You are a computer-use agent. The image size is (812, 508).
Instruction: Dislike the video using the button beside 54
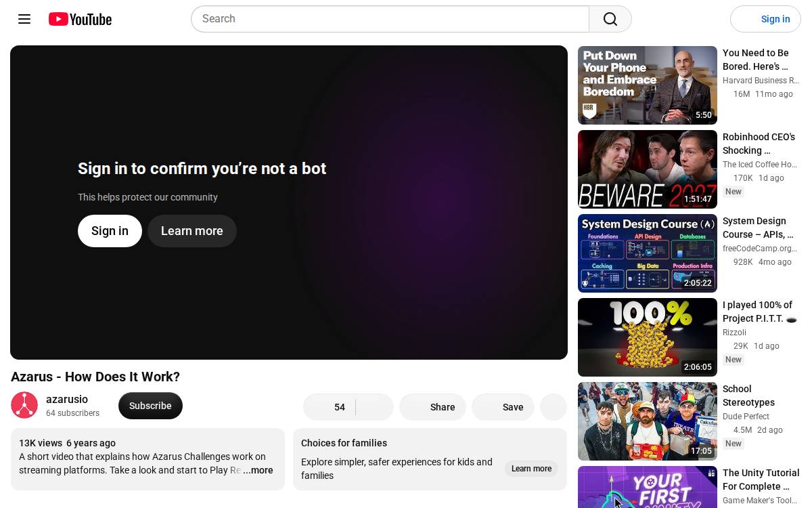[374, 407]
